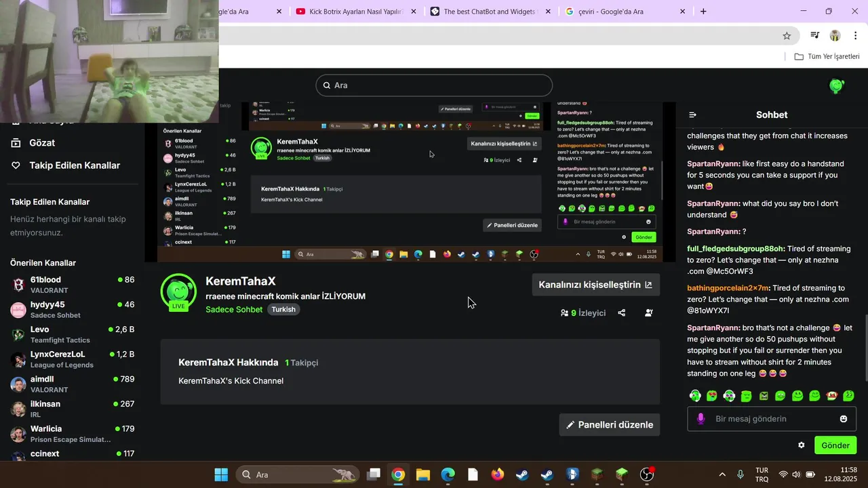Open Firefox from taskbar
This screenshot has width=868, height=488.
coord(498,474)
